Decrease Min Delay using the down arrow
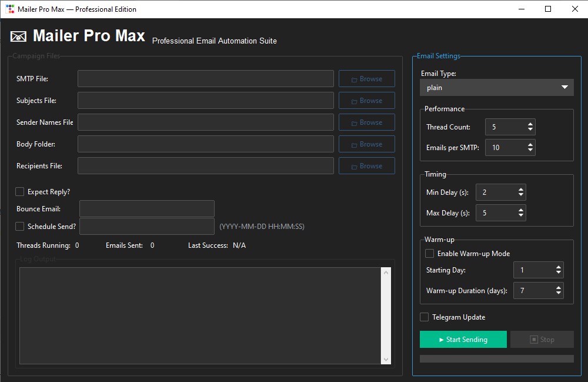This screenshot has width=588, height=382. [522, 195]
